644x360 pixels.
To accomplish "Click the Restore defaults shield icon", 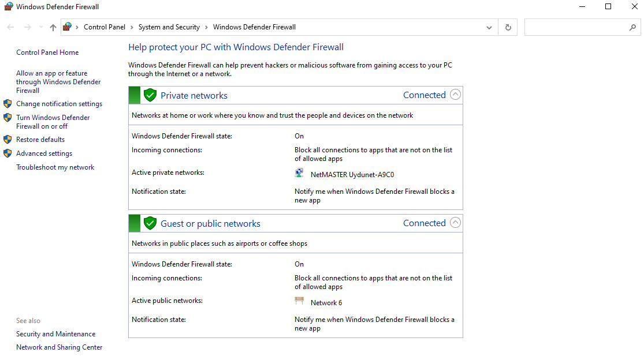I will (8, 139).
